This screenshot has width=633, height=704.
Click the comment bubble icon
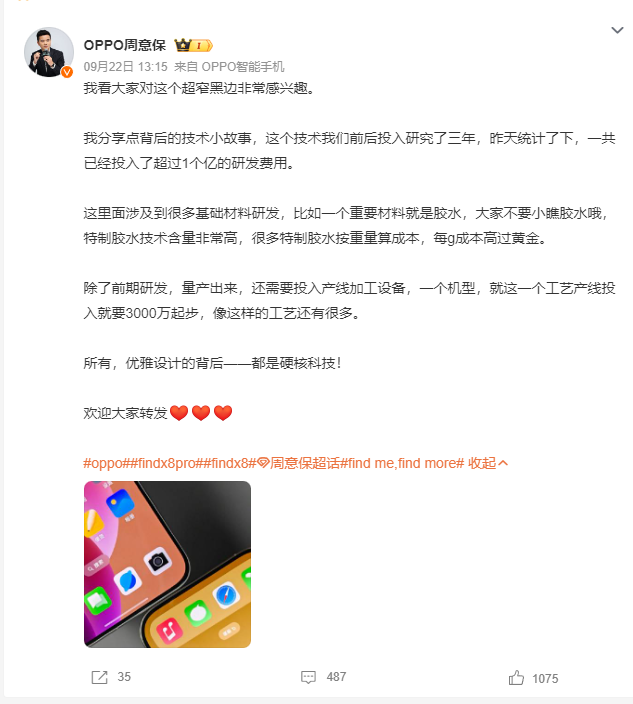308,677
